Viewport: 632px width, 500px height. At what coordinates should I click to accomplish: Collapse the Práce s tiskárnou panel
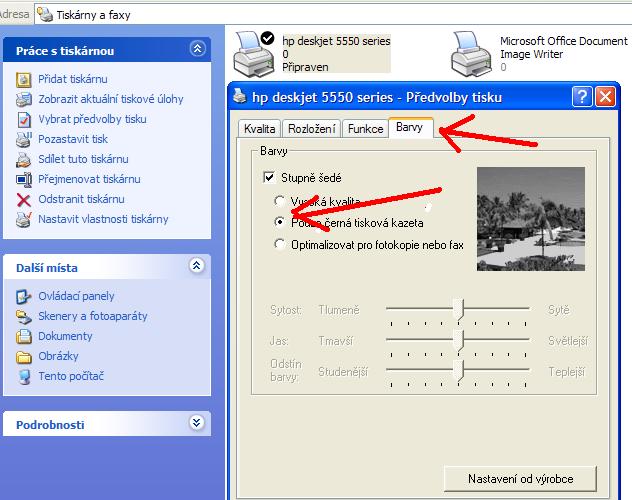(198, 49)
